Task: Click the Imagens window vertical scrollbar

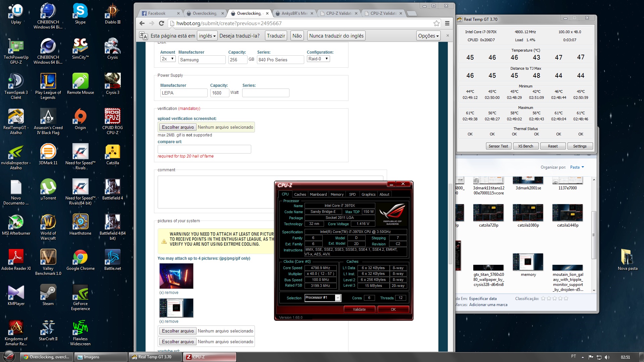Action: [594, 235]
